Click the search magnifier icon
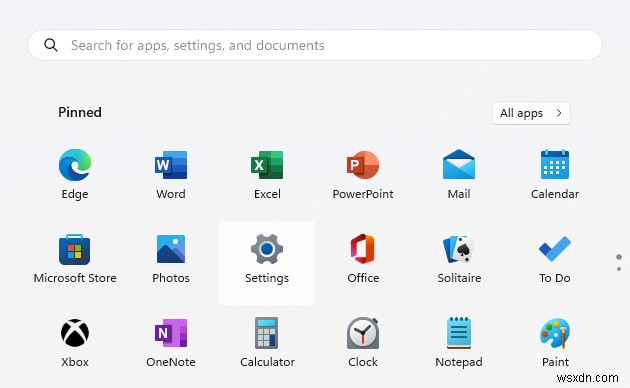Viewport: 630px width, 388px height. (51, 45)
